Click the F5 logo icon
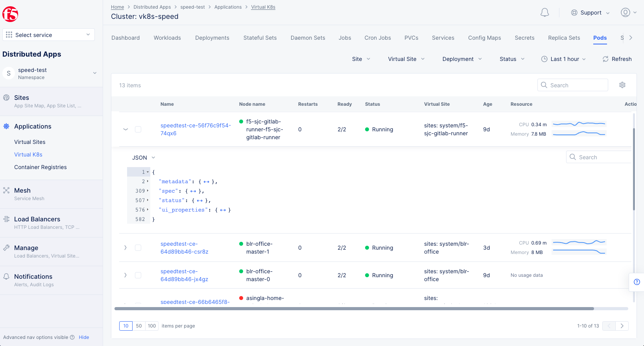This screenshot has width=644, height=346. [x=10, y=14]
